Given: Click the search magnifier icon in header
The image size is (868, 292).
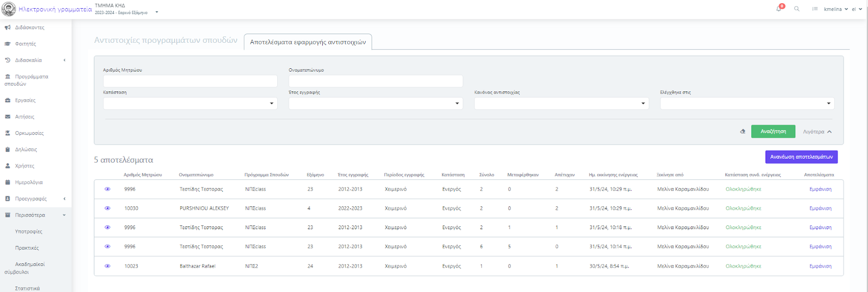Looking at the screenshot, I should click(797, 9).
